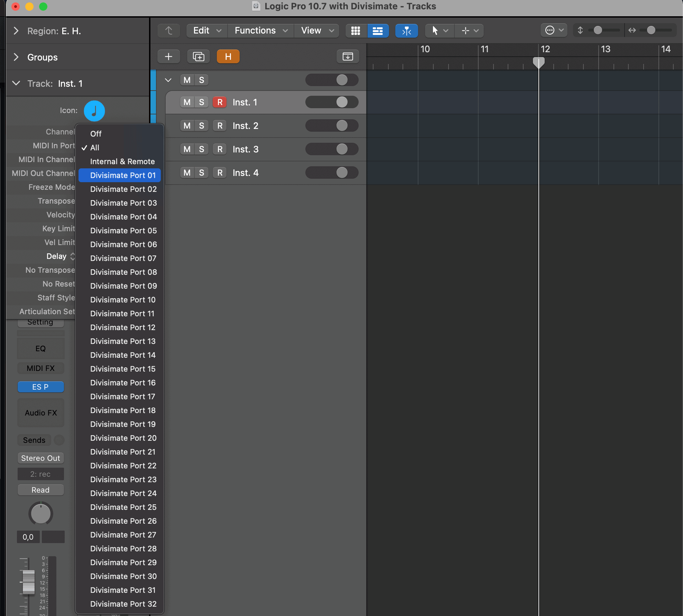Click the Logic document icon in title bar
This screenshot has height=616, width=683.
(x=256, y=6)
